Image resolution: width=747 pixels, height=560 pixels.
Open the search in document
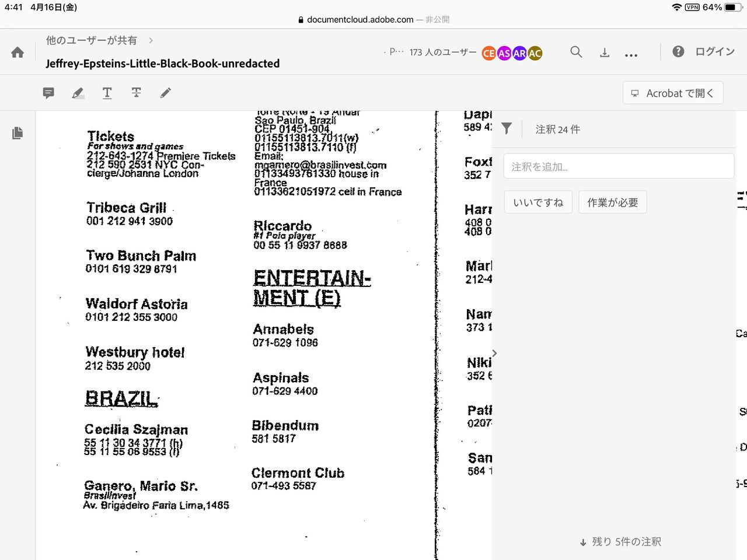[x=576, y=52]
